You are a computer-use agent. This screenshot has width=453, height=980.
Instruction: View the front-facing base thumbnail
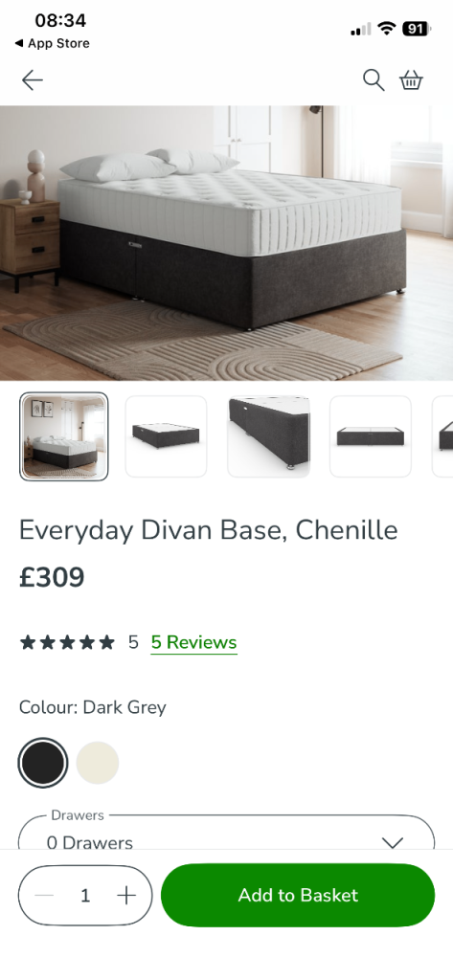(371, 436)
